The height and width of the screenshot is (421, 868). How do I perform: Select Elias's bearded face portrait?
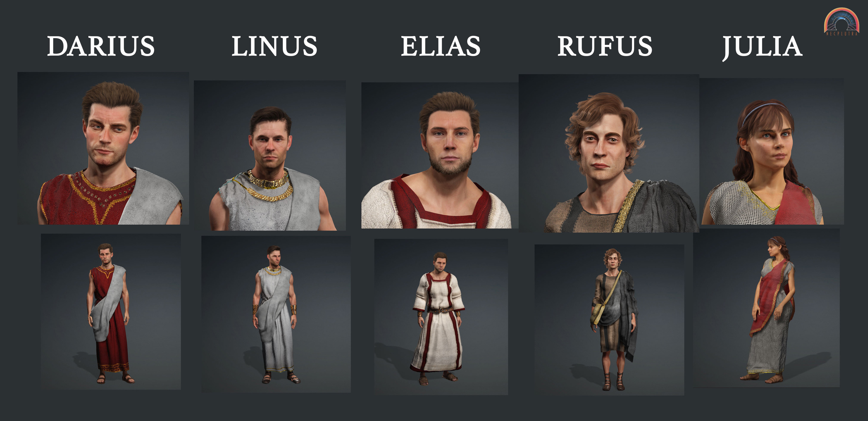coord(440,155)
